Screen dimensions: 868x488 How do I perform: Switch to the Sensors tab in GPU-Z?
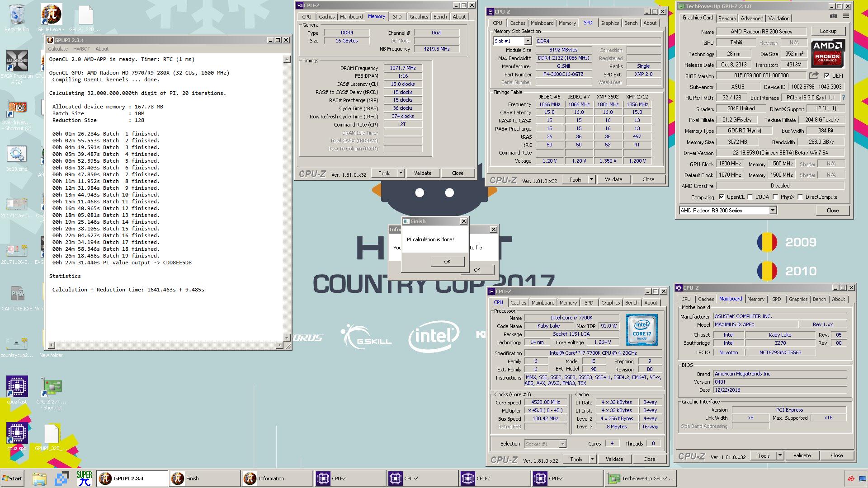coord(727,18)
